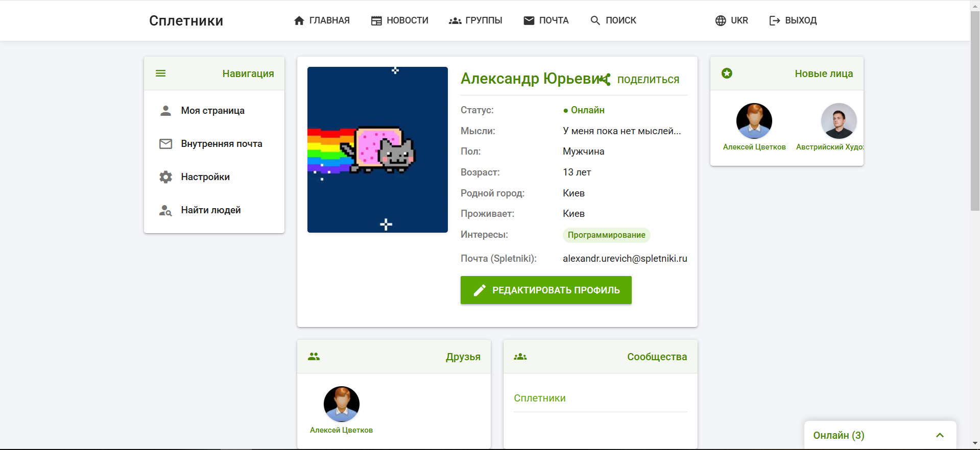980x450 pixels.
Task: Click the envelope icon for Внутренняя почта
Action: coord(165,144)
